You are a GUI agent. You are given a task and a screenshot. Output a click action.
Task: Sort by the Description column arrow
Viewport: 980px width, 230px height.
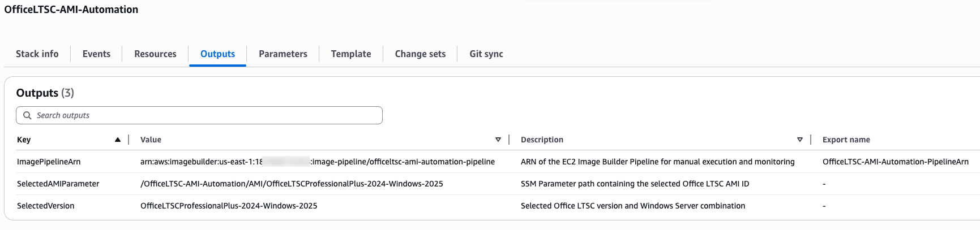pos(800,140)
